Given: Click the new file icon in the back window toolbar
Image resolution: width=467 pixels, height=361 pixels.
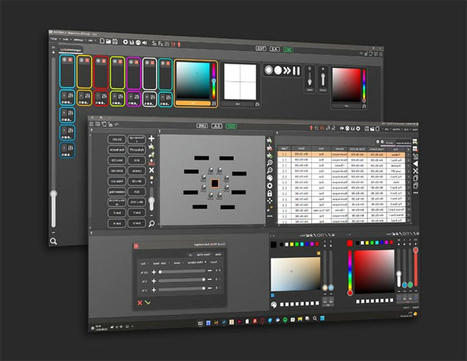Looking at the screenshot, I should click(102, 41).
